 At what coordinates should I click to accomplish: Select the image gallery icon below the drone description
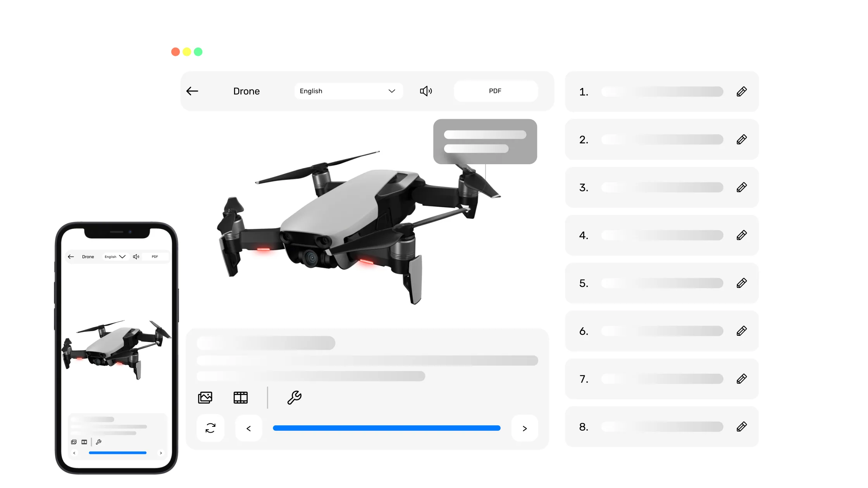[205, 397]
